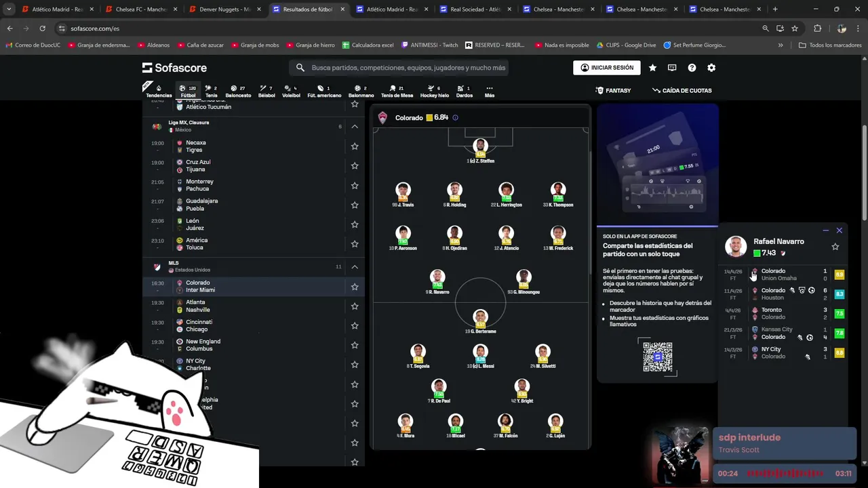Favorite the Cruz Azul vs Tijuana match
The height and width of the screenshot is (488, 868).
click(355, 166)
